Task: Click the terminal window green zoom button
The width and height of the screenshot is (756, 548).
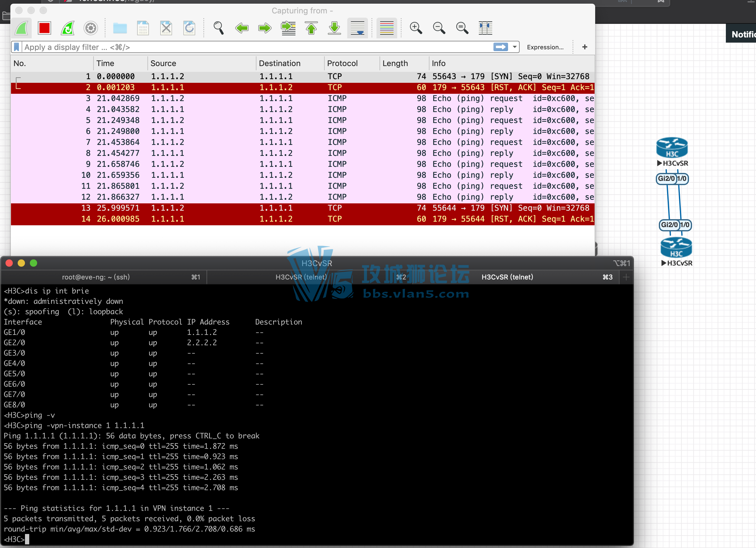Action: 33,263
